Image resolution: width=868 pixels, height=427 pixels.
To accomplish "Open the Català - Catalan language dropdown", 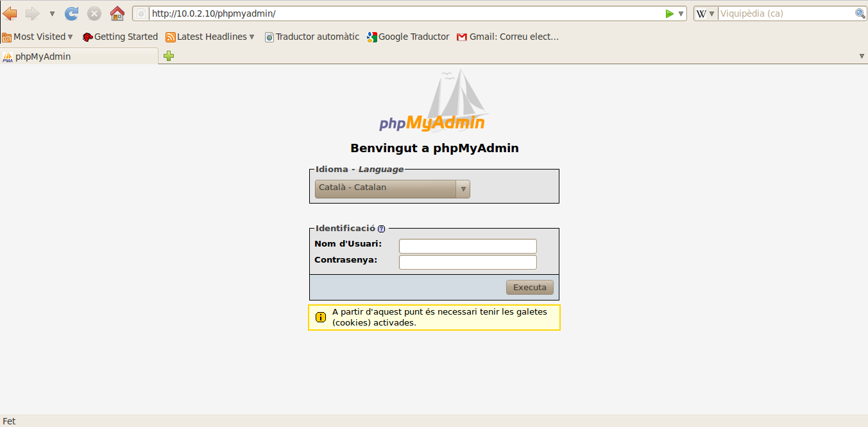I will 392,189.
